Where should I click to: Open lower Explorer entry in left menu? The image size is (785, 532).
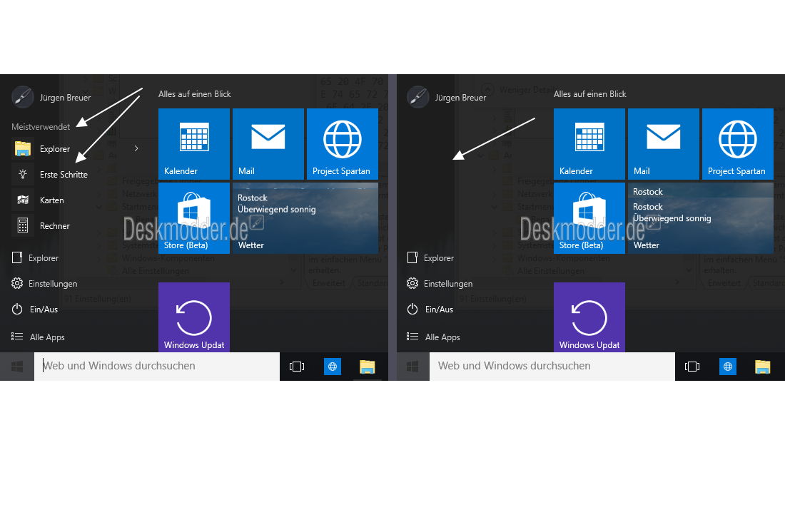click(35, 257)
